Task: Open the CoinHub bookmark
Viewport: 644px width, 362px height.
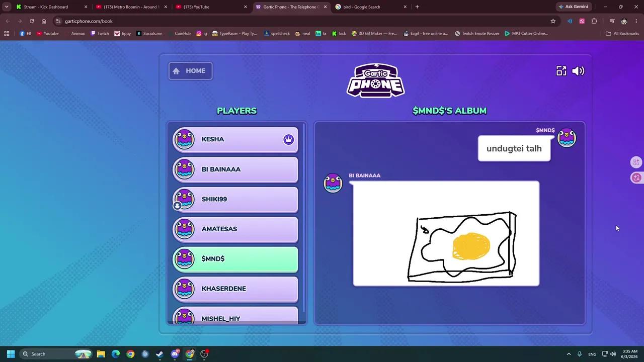Action: [x=179, y=34]
